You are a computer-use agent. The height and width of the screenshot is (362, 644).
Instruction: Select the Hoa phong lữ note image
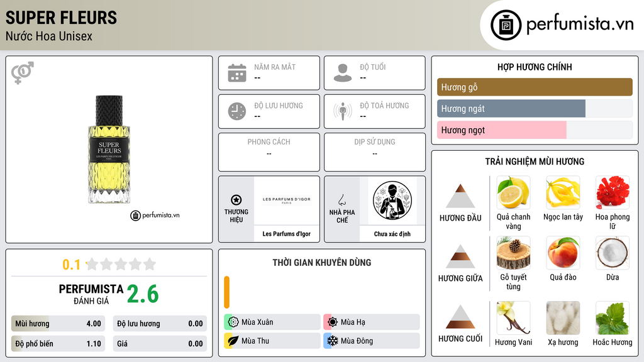(x=613, y=192)
